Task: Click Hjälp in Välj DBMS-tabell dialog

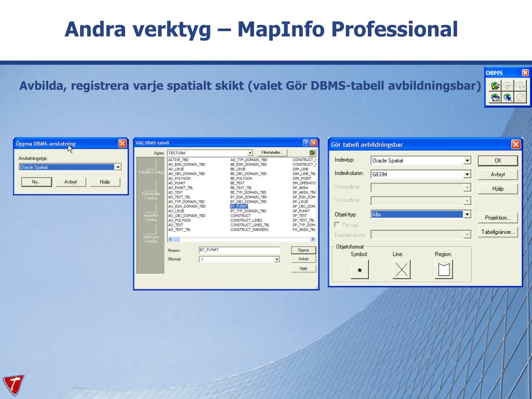Action: 303,269
